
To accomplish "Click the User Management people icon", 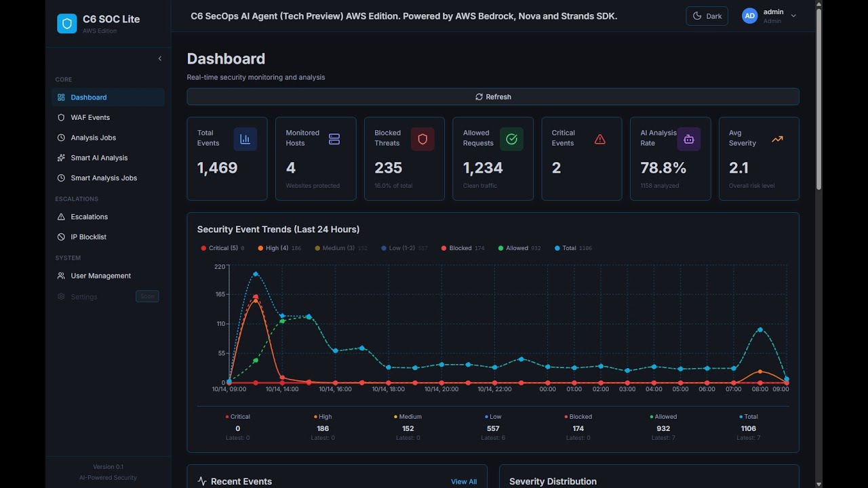I will pos(61,276).
